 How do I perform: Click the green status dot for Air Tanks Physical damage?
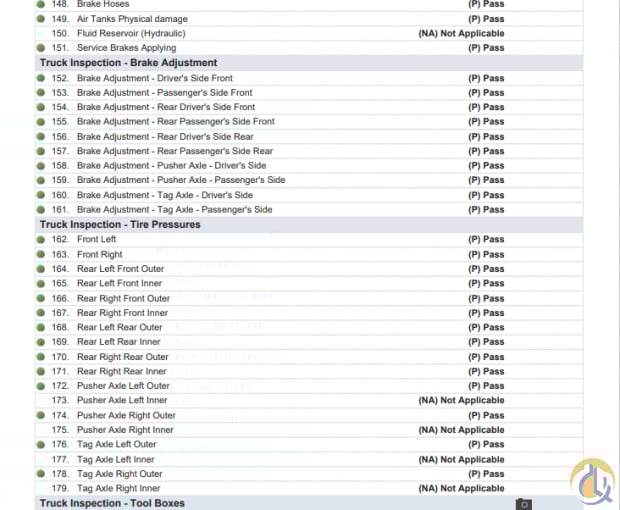click(x=41, y=19)
